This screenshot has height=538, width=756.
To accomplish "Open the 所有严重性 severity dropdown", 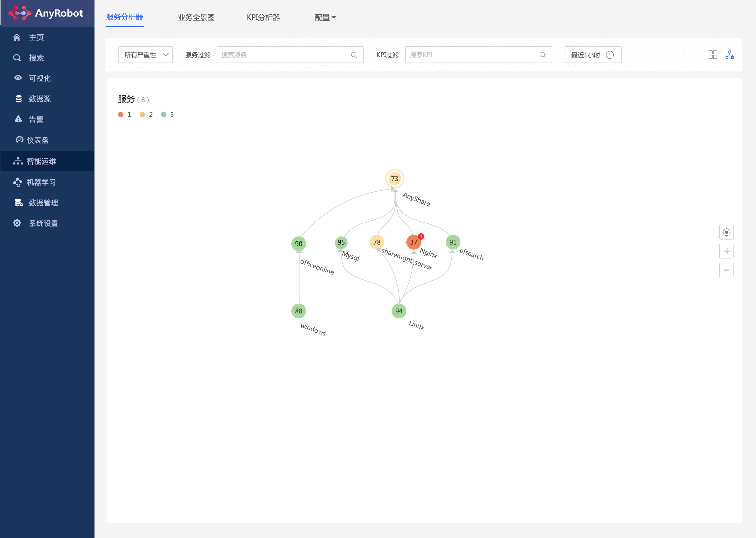I will pyautogui.click(x=145, y=55).
